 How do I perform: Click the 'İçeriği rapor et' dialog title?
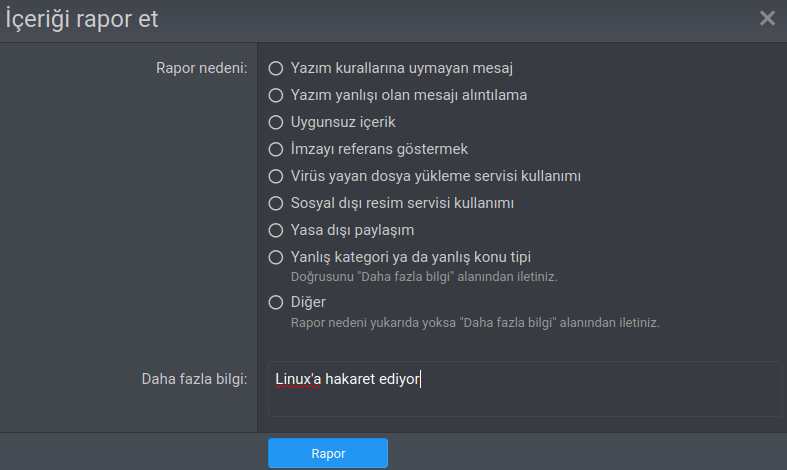(x=81, y=18)
